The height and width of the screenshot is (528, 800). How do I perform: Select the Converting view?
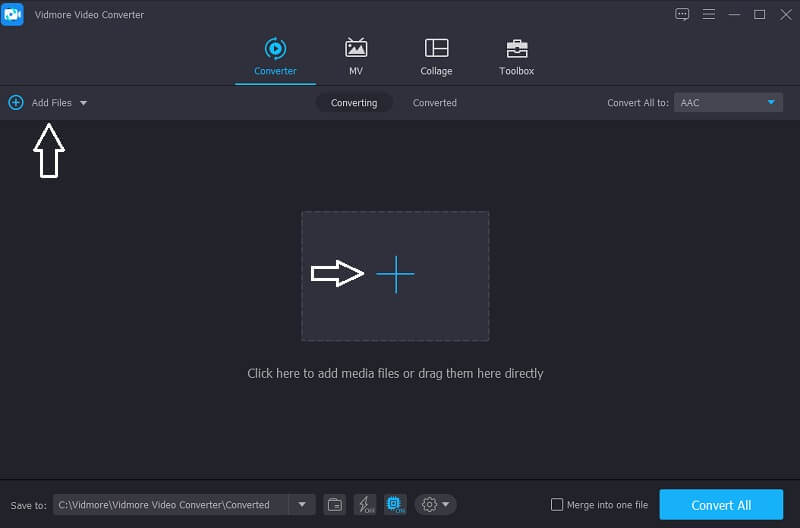[354, 102]
